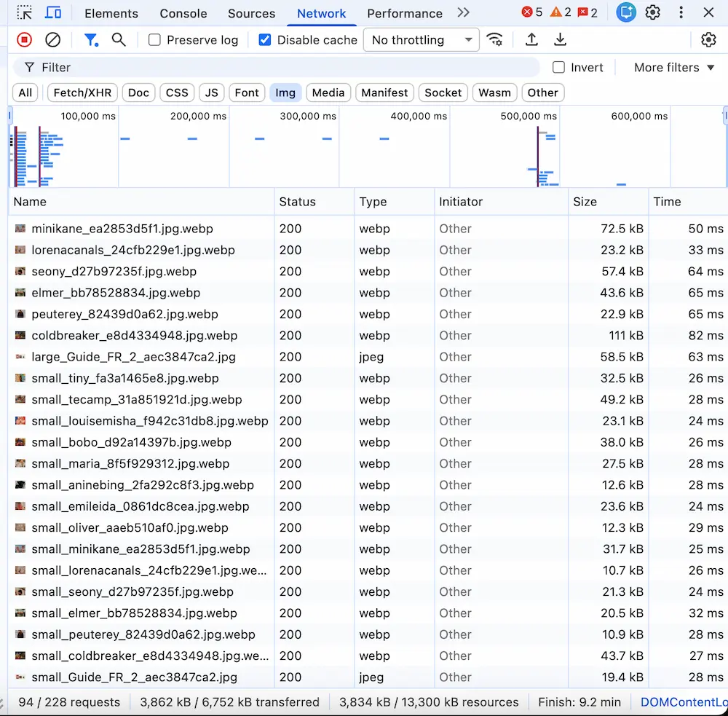Clear the network log
Screen dimensions: 728x716
point(52,40)
